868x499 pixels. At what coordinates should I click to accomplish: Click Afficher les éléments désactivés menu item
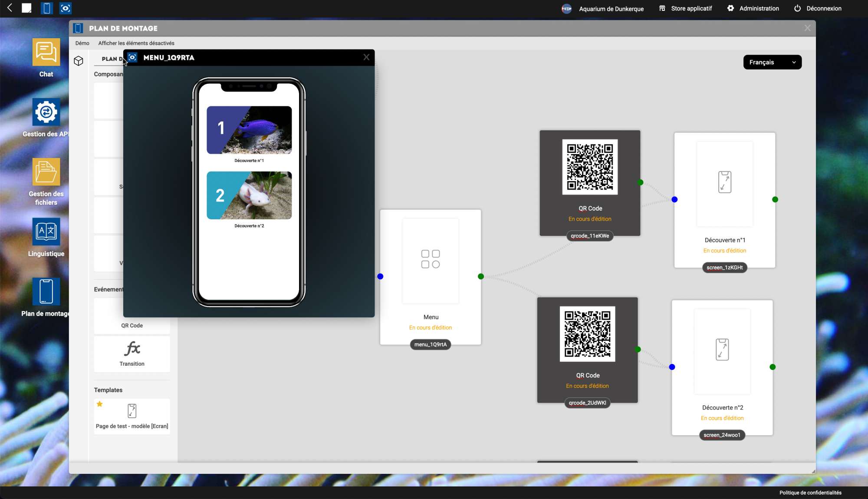pos(136,43)
